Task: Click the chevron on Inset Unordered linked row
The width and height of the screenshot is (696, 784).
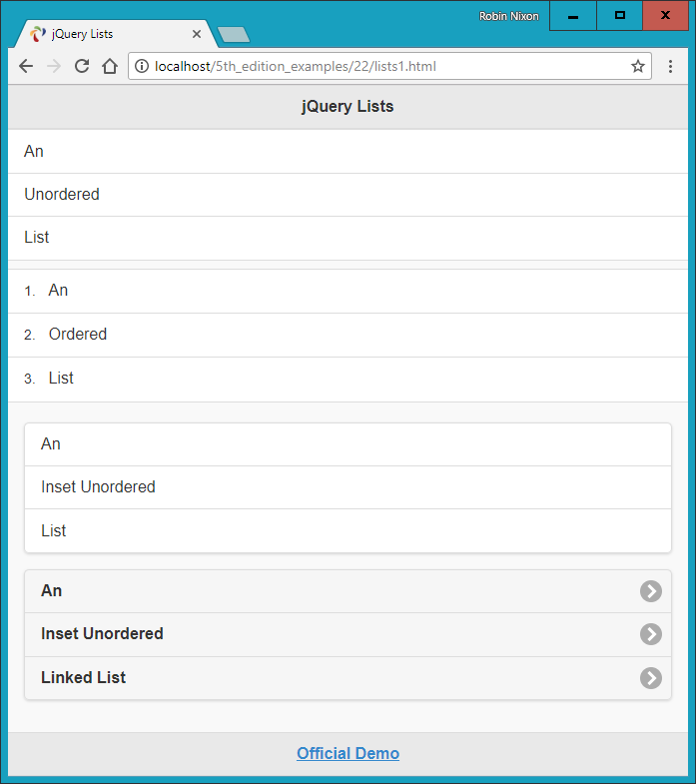Action: pyautogui.click(x=650, y=634)
